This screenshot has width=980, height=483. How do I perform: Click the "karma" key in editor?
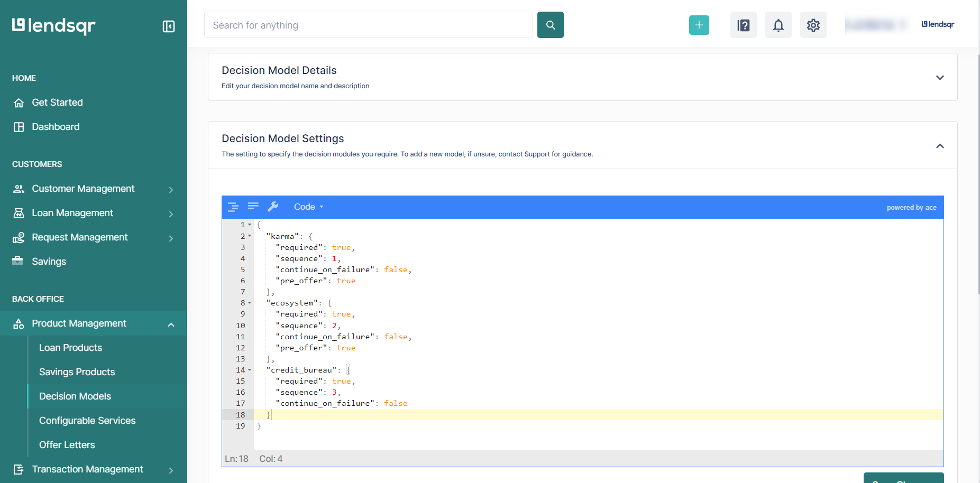(x=282, y=236)
